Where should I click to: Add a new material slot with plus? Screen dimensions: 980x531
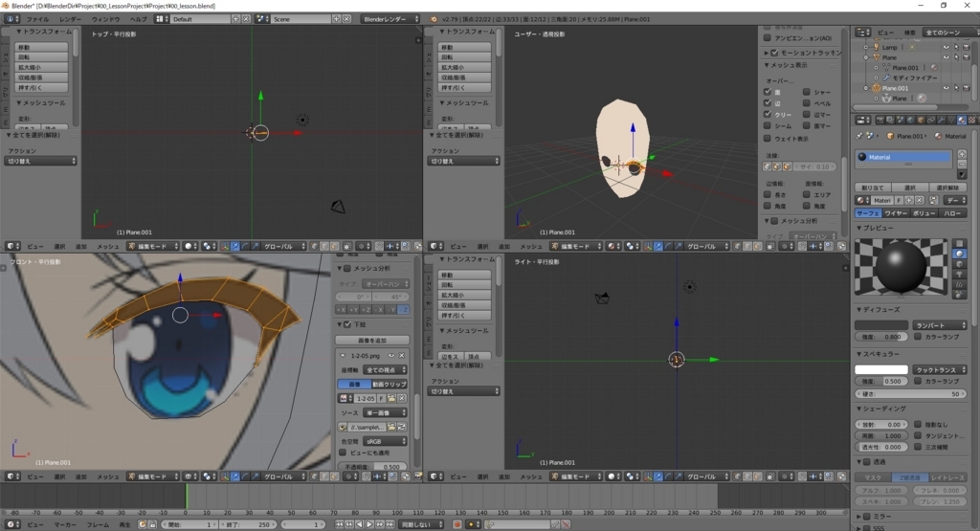pyautogui.click(x=962, y=154)
